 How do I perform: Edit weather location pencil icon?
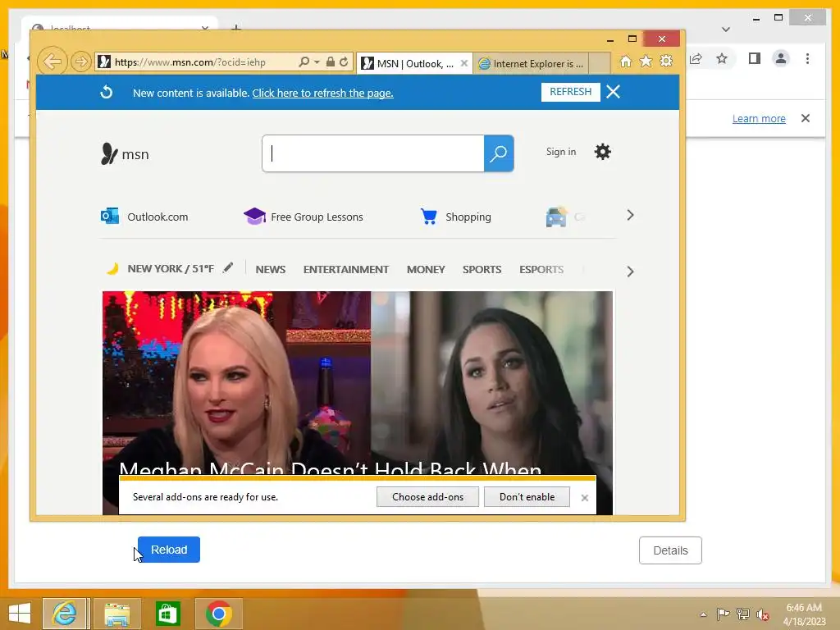coord(228,268)
